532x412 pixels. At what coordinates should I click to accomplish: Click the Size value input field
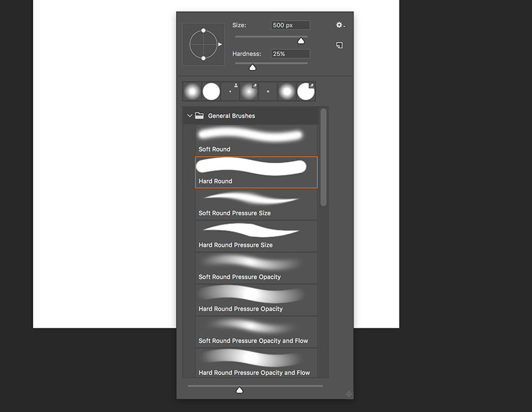(x=290, y=25)
